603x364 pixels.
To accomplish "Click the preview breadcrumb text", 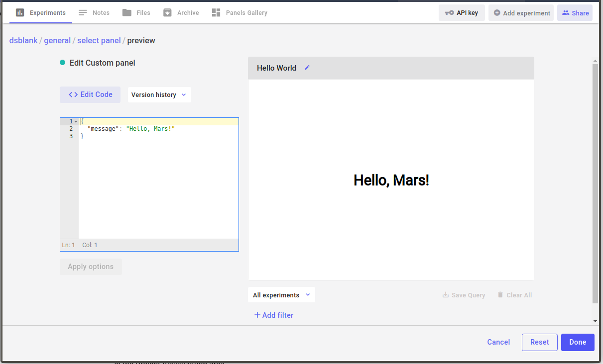I will (x=141, y=41).
